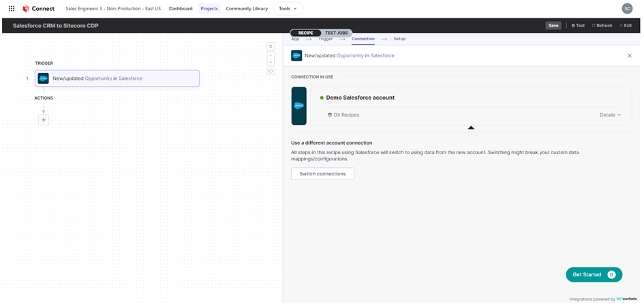The height and width of the screenshot is (307, 644).
Task: Switch to the RECIPE tab
Action: click(x=305, y=33)
